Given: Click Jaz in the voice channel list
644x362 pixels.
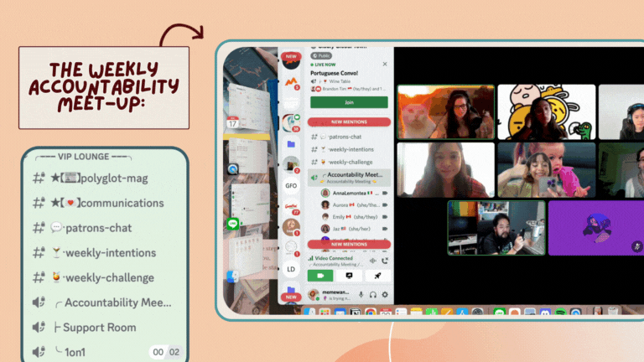Looking at the screenshot, I should [x=354, y=229].
